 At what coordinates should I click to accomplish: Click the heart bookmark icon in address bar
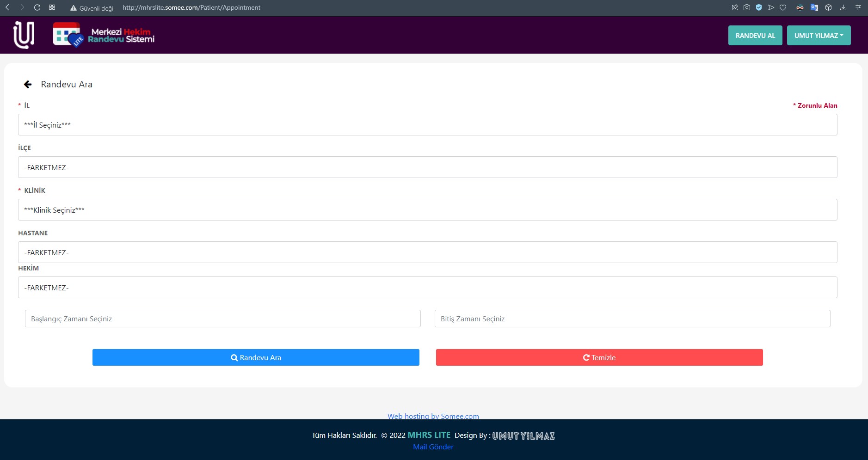pos(783,7)
